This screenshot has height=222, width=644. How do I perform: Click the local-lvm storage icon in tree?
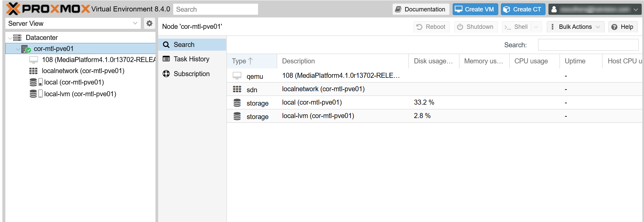(x=34, y=94)
